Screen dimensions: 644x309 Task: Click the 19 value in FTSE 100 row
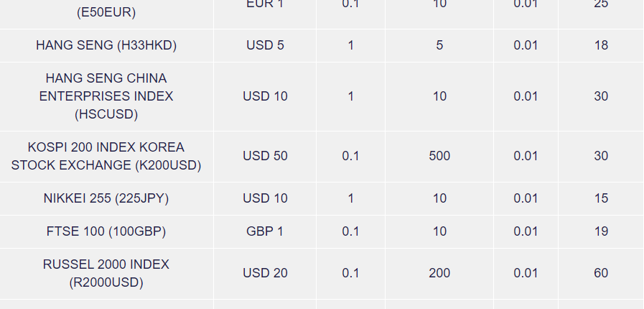click(x=601, y=231)
